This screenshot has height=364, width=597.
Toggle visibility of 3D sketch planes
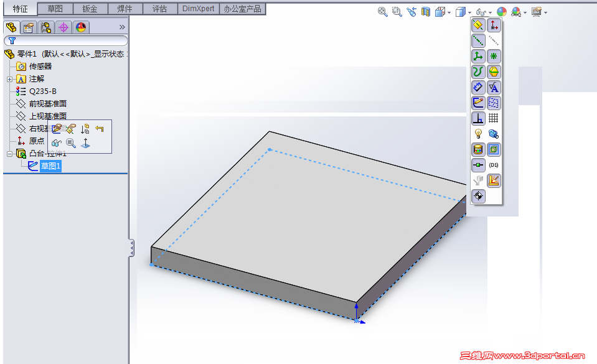point(494,103)
